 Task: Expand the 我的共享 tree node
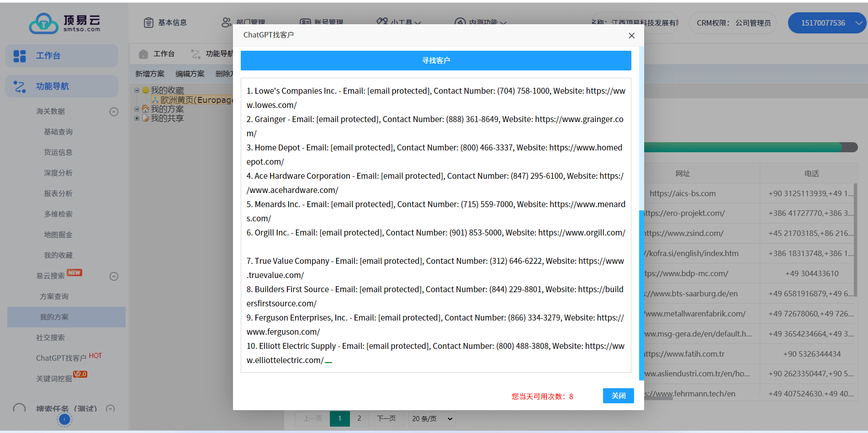click(x=137, y=118)
